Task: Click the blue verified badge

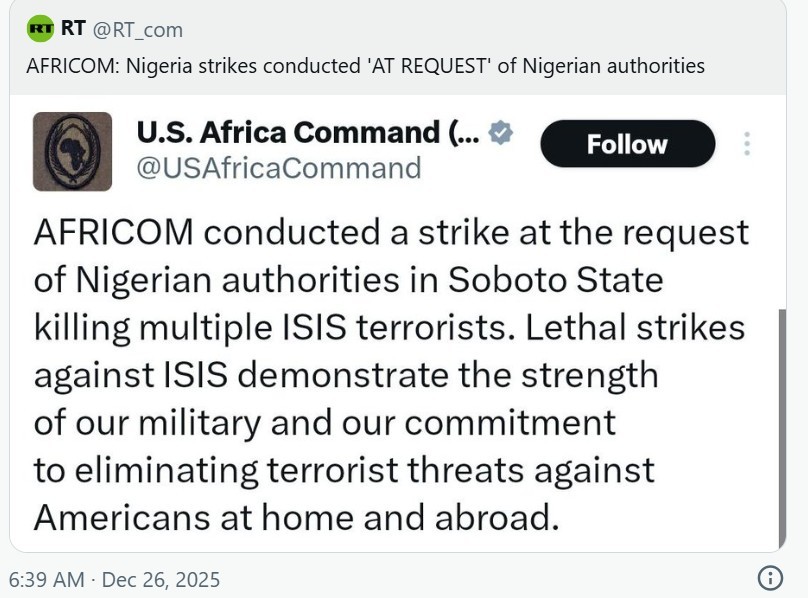Action: click(500, 133)
